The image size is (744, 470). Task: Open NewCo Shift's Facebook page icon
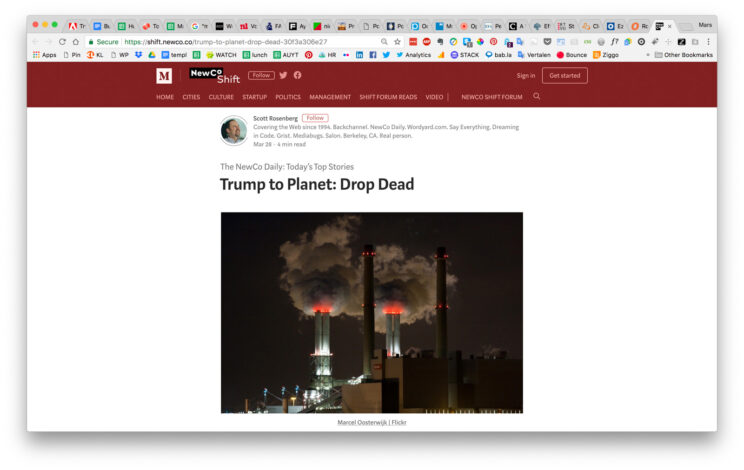pyautogui.click(x=297, y=75)
